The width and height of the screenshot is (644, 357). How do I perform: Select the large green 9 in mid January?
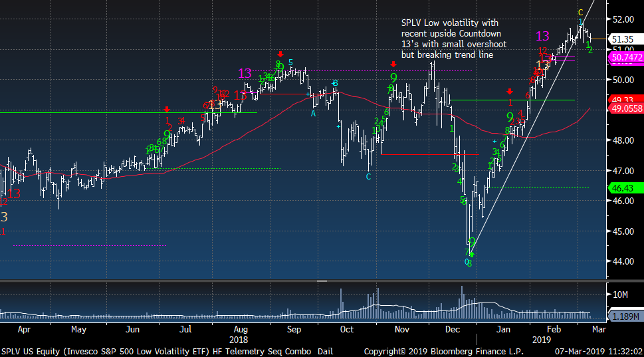point(510,117)
